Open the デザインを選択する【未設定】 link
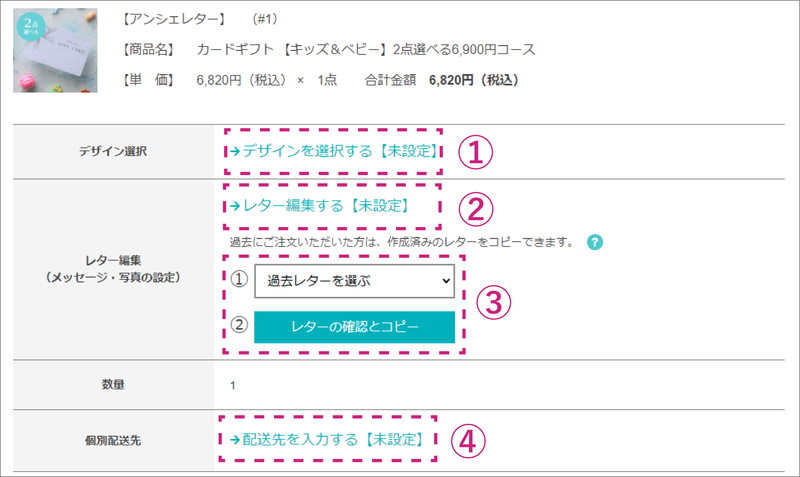The height and width of the screenshot is (477, 800). pyautogui.click(x=334, y=151)
